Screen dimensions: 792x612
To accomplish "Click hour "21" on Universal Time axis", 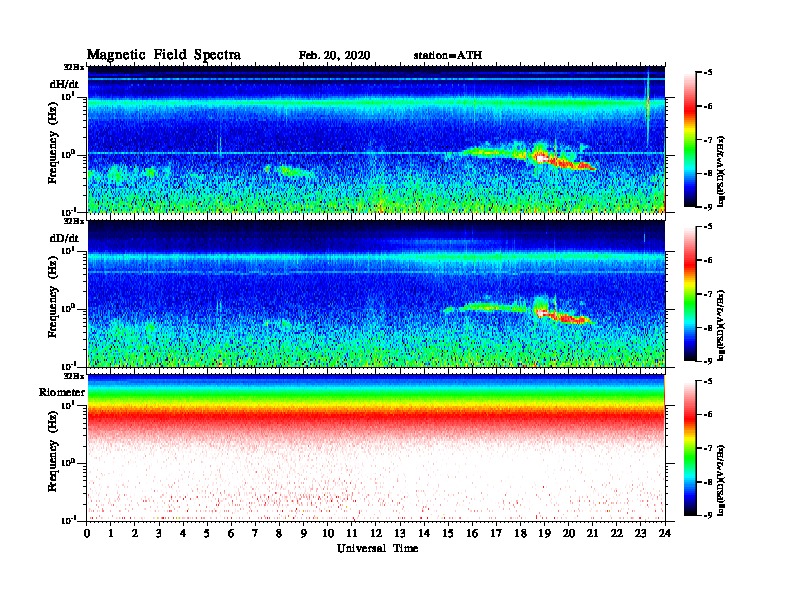I will click(592, 533).
